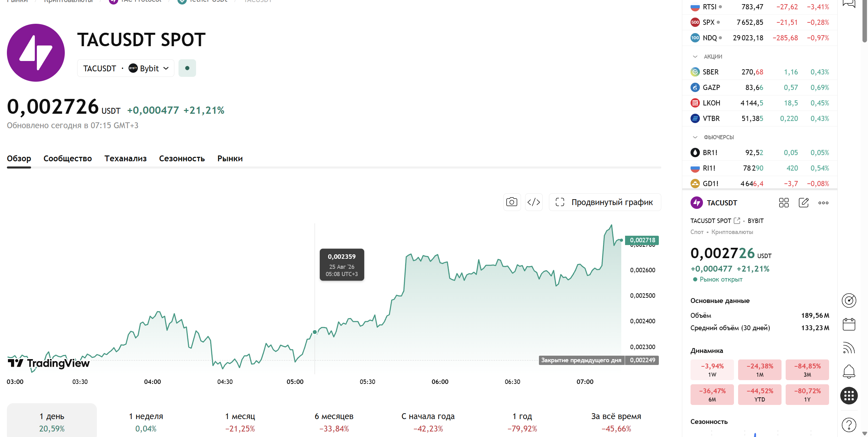Open the news feed signal icon

[x=849, y=348]
